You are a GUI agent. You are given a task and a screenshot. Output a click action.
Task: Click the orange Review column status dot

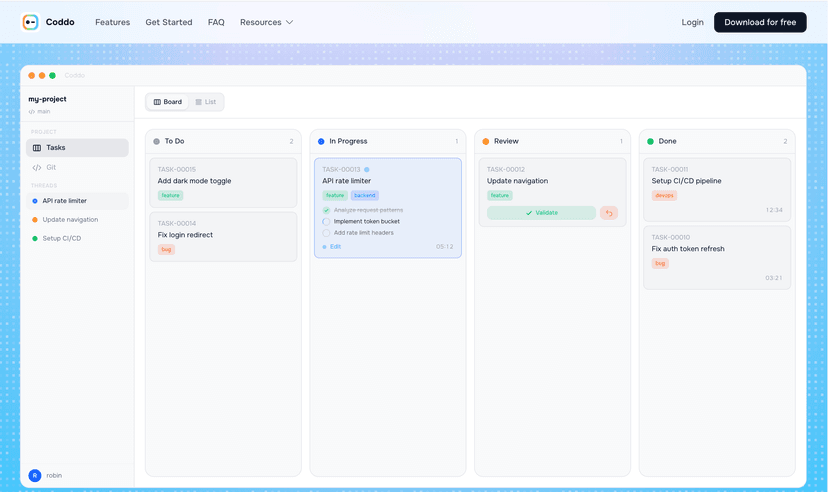coord(486,142)
